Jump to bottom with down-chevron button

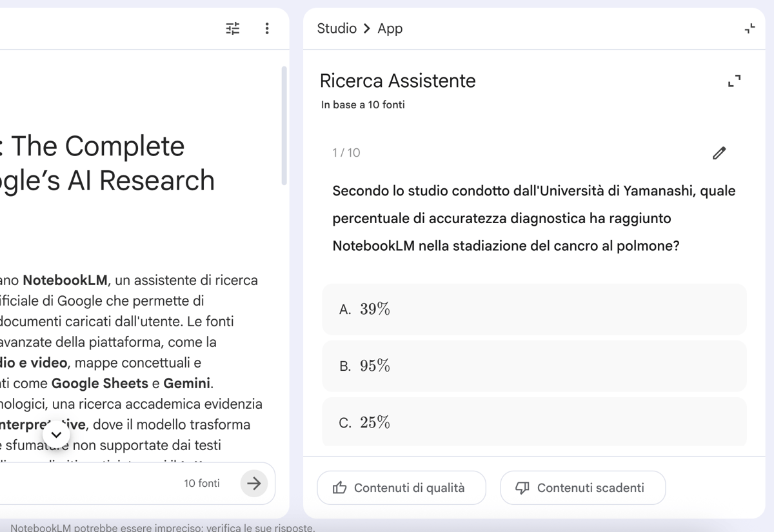point(56,435)
